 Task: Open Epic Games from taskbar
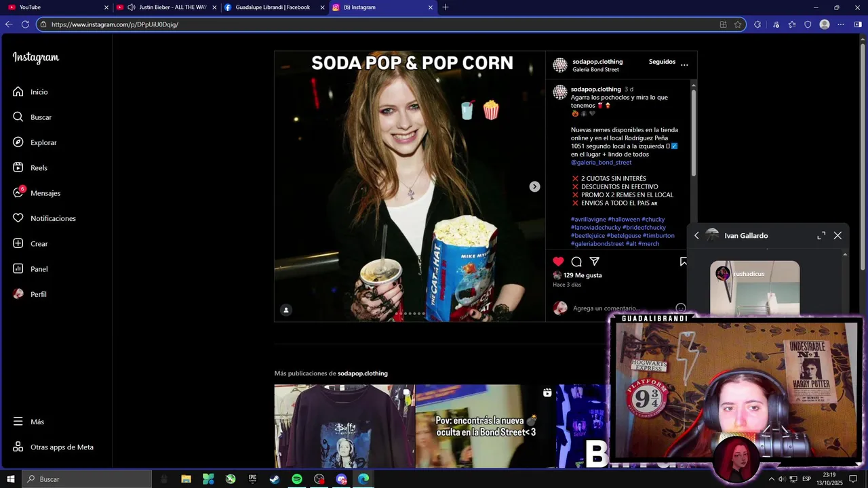(253, 479)
